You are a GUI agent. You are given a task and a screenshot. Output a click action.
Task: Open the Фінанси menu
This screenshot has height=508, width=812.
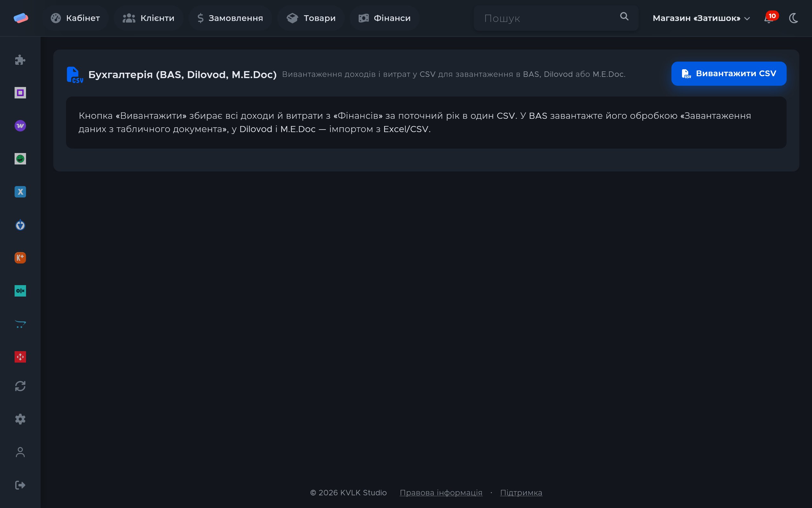coord(384,18)
